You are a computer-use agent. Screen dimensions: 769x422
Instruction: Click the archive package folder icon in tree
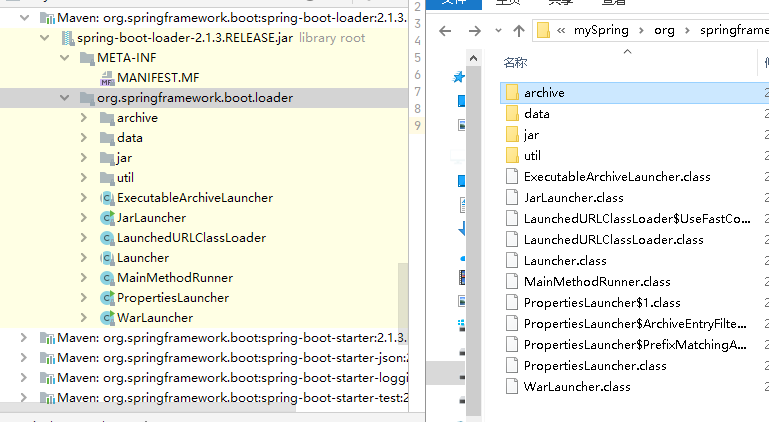pos(107,118)
